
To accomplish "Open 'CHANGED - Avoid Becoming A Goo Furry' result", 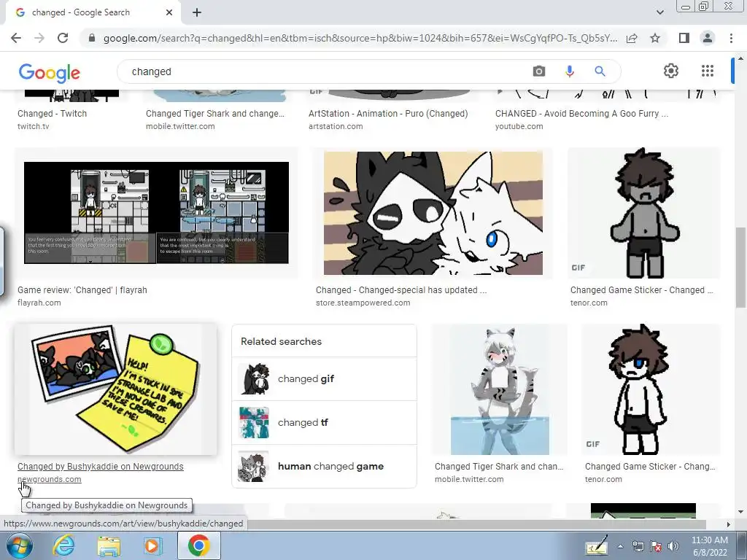I will (x=581, y=113).
